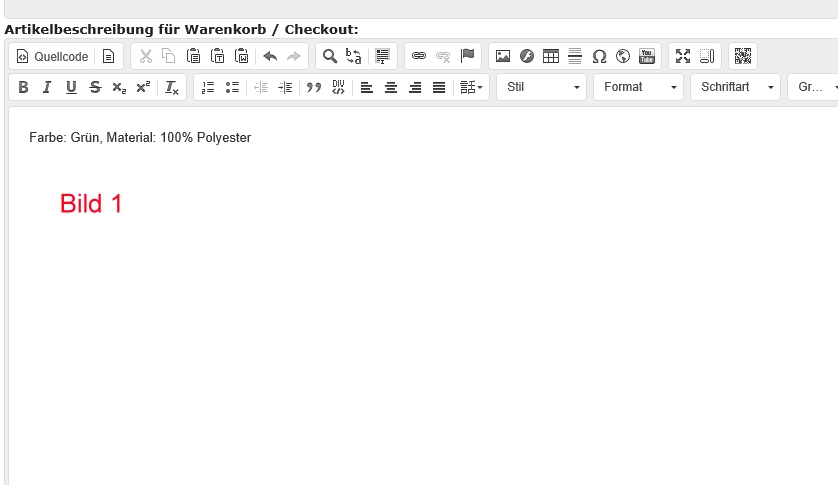Open the special character (Omega) picker
This screenshot has height=485, width=838.
[599, 57]
